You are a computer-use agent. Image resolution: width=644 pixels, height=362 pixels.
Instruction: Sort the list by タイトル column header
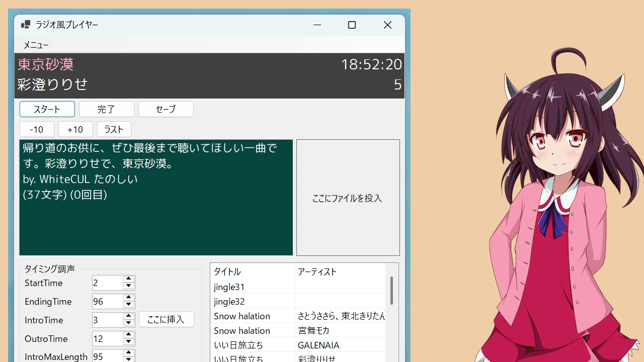(252, 272)
